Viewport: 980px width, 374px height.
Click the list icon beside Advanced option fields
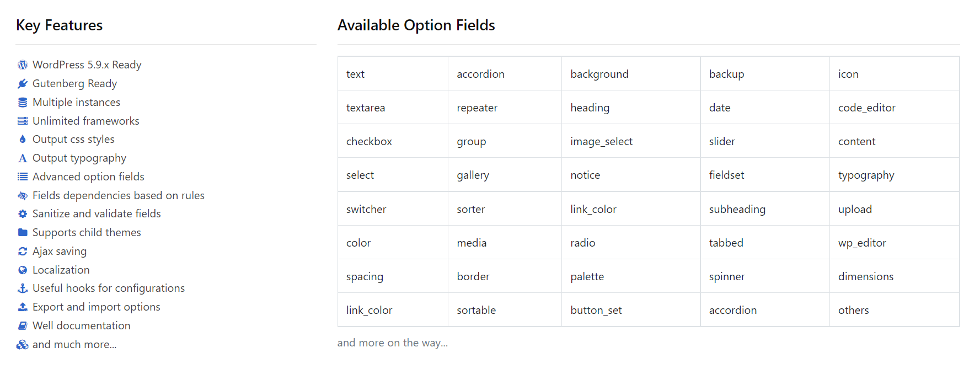23,177
